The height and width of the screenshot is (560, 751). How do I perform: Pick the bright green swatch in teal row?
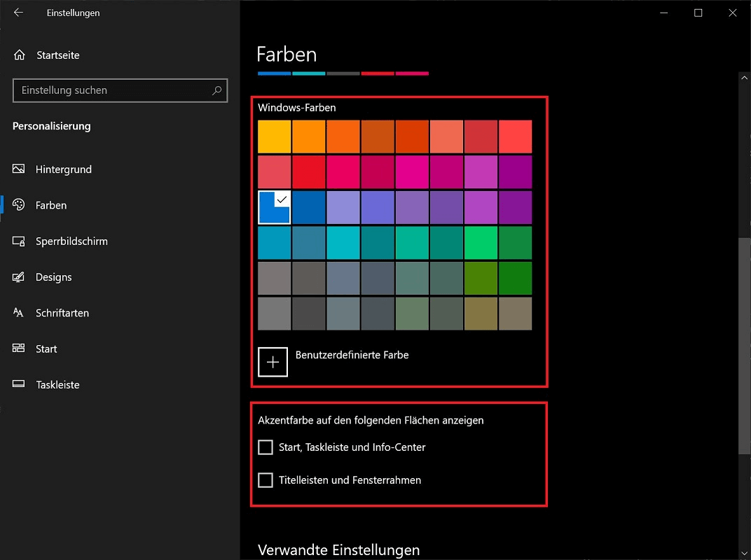tap(481, 243)
